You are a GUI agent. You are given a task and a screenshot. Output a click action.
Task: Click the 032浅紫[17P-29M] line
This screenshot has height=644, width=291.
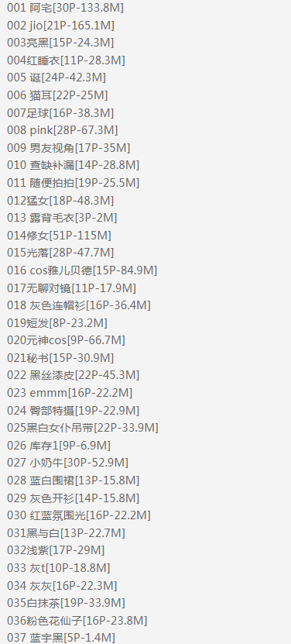pyautogui.click(x=56, y=550)
